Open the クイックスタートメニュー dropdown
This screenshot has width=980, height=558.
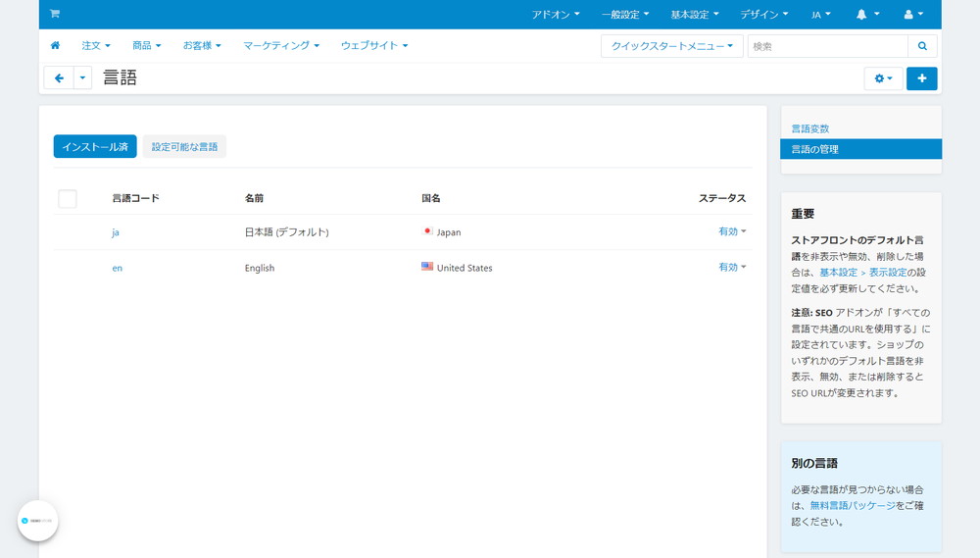[672, 46]
